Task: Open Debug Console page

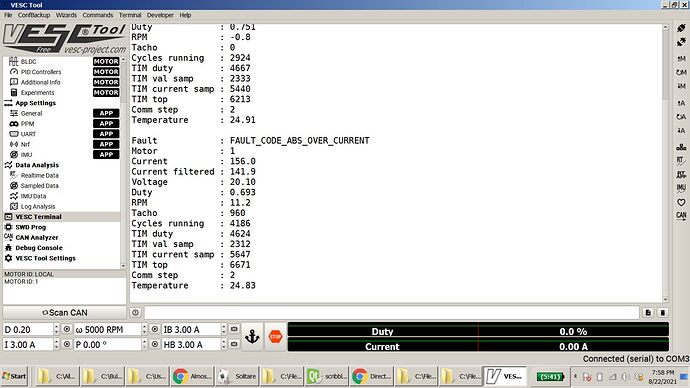Action: coord(62,248)
